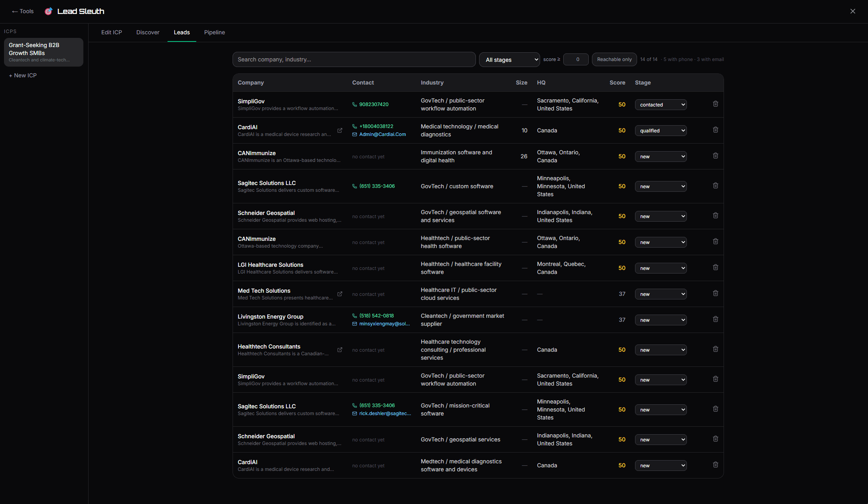Delete the Healthtech Consultants lead
Screen dimensions: 868x504
point(716,349)
